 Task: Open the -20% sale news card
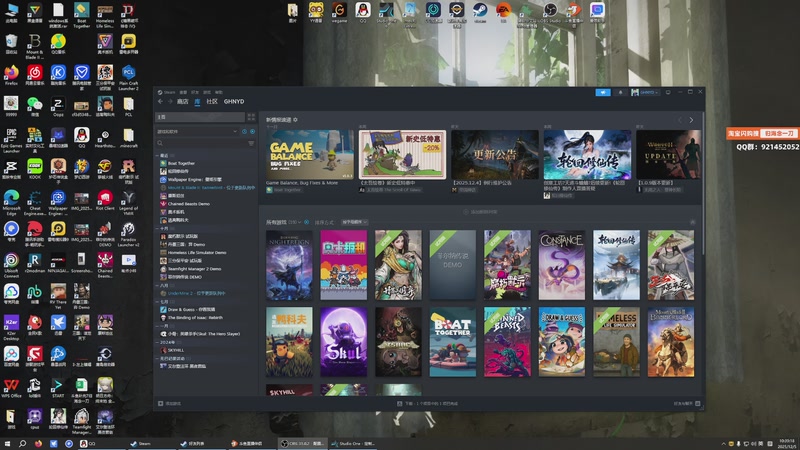402,155
